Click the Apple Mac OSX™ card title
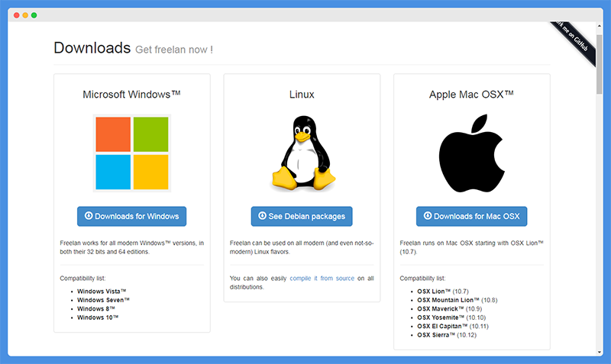Viewport: 611px width, 364px height. coord(471,94)
